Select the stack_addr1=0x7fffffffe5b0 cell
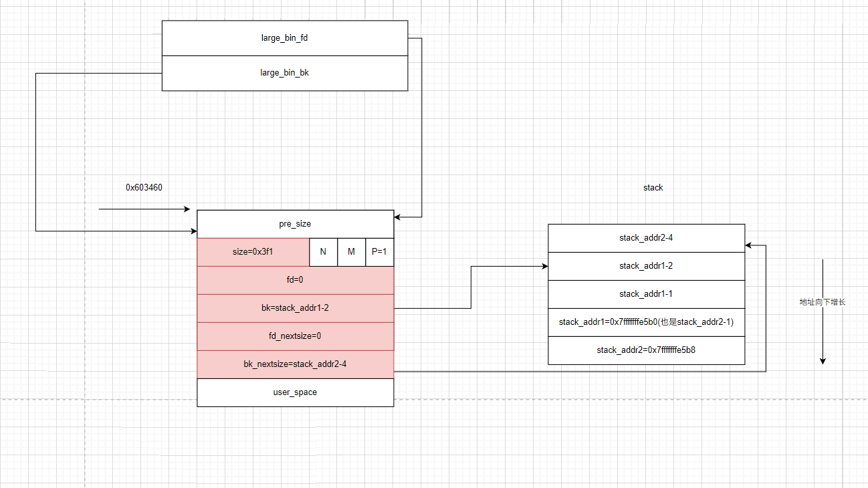Image resolution: width=868 pixels, height=488 pixels. tap(646, 322)
